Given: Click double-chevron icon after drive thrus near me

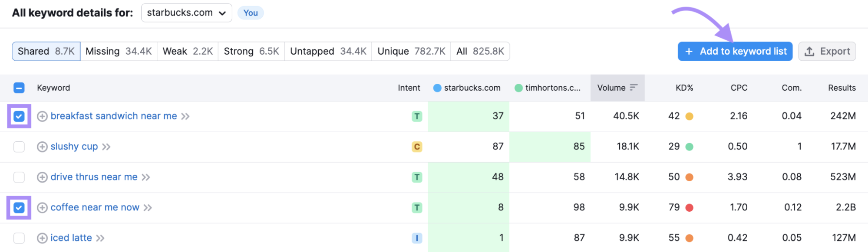Looking at the screenshot, I should click(146, 177).
